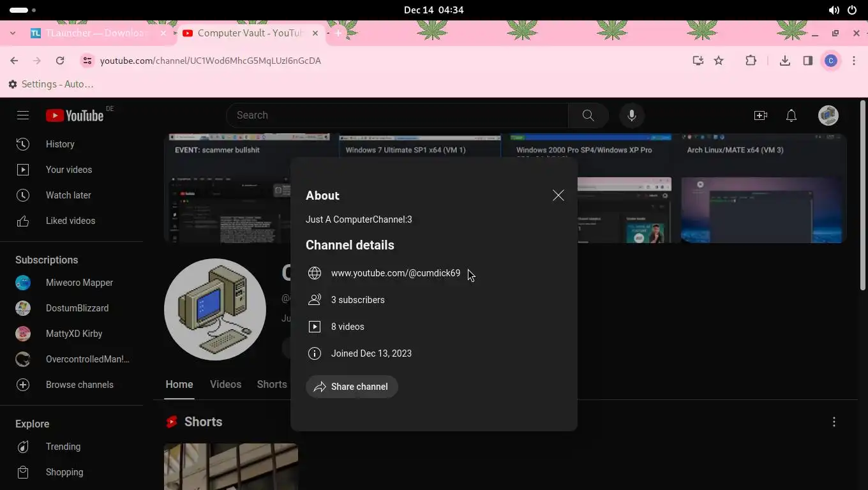Open a new browser tab
Screen dimensions: 868x490
(338, 33)
